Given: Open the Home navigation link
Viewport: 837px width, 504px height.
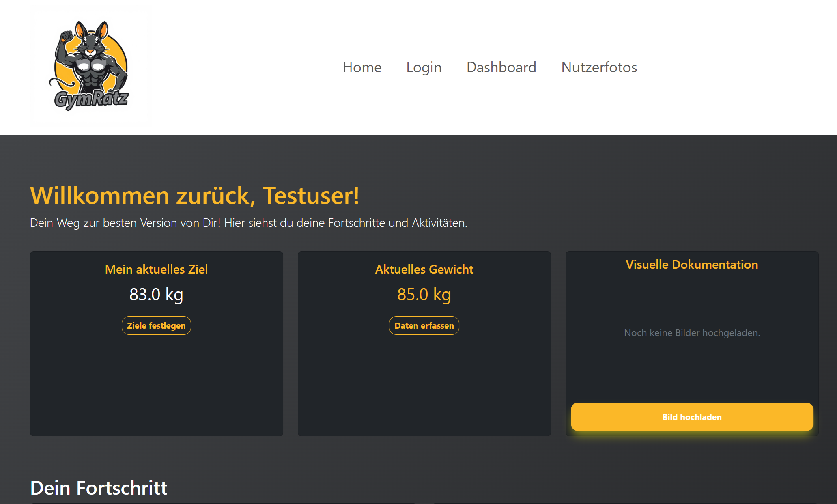Looking at the screenshot, I should click(x=362, y=67).
